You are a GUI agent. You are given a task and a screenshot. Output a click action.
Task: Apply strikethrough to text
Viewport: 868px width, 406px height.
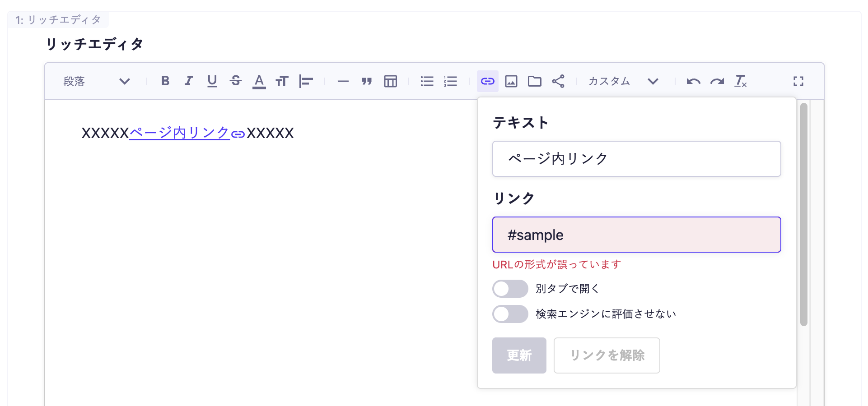[x=236, y=81]
